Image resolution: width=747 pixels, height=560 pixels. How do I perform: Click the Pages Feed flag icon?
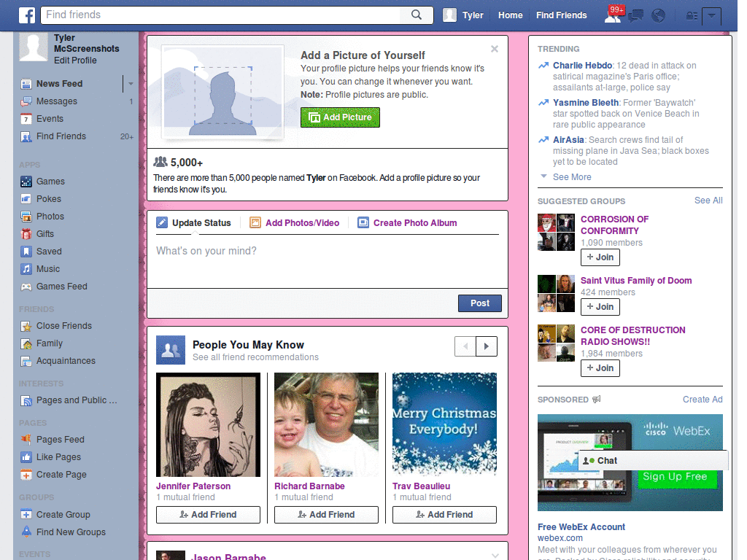[26, 440]
